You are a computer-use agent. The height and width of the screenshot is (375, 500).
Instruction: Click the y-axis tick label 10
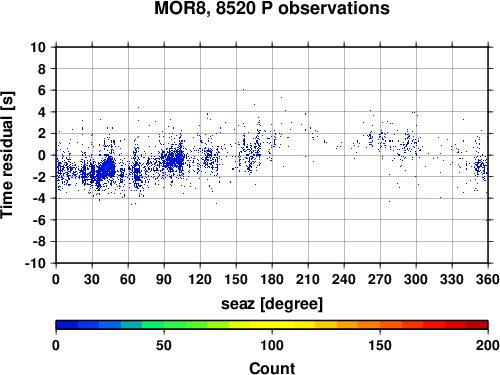pyautogui.click(x=38, y=47)
